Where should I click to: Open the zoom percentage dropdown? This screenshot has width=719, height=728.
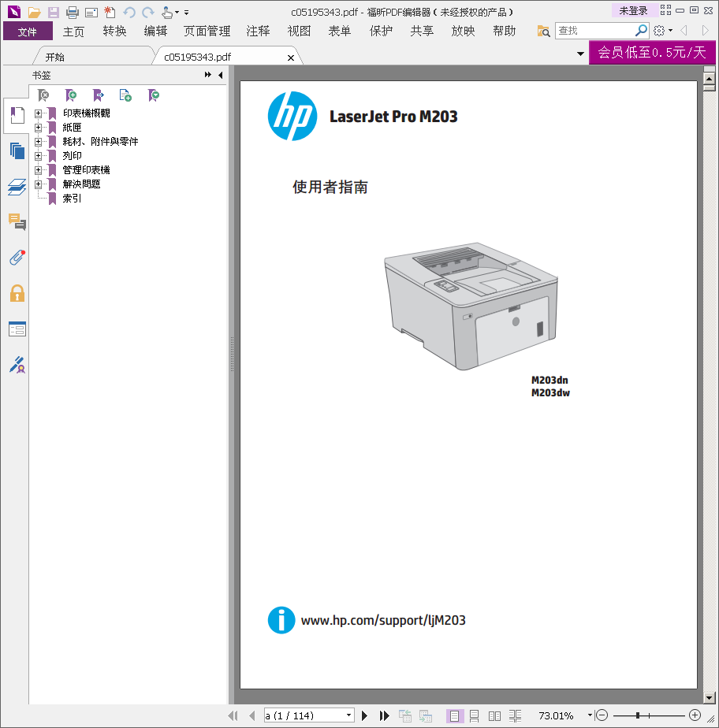pyautogui.click(x=590, y=715)
